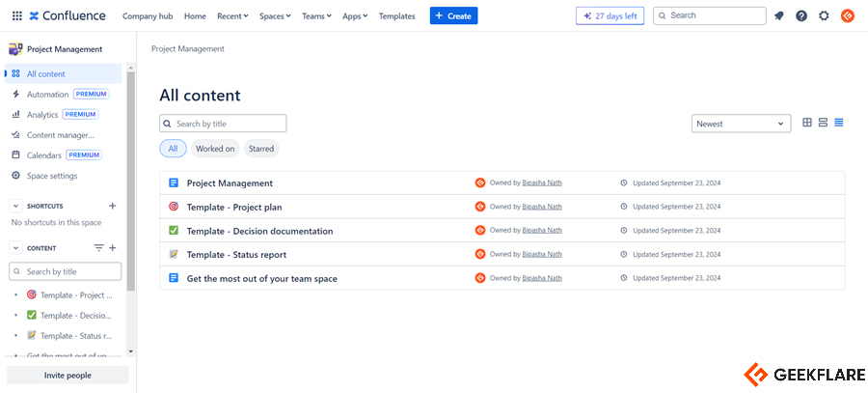The width and height of the screenshot is (868, 393).
Task: Open the app switcher grid icon
Action: pyautogui.click(x=17, y=16)
